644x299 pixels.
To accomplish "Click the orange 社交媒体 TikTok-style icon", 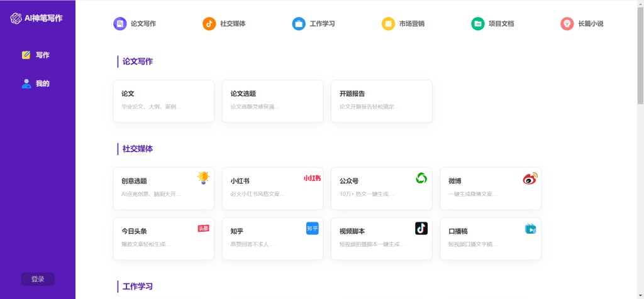I will point(209,24).
